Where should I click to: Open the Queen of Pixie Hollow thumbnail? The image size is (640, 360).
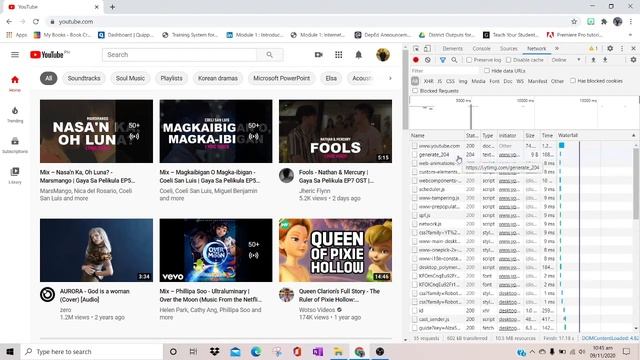(336, 250)
